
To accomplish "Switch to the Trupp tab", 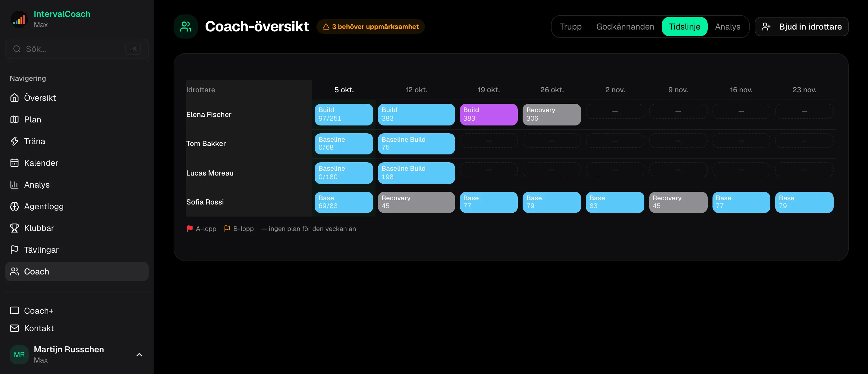I will pos(571,27).
